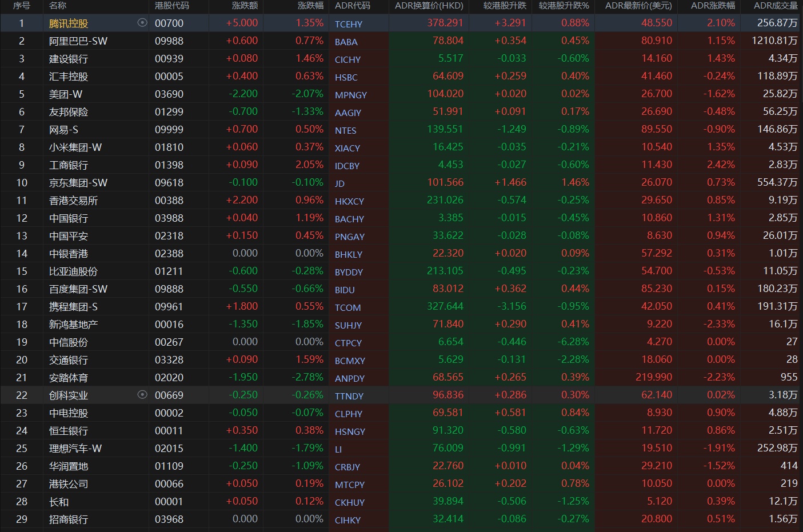This screenshot has width=803, height=532.
Task: Sort by the ADR成交量 header
Action: pos(776,6)
